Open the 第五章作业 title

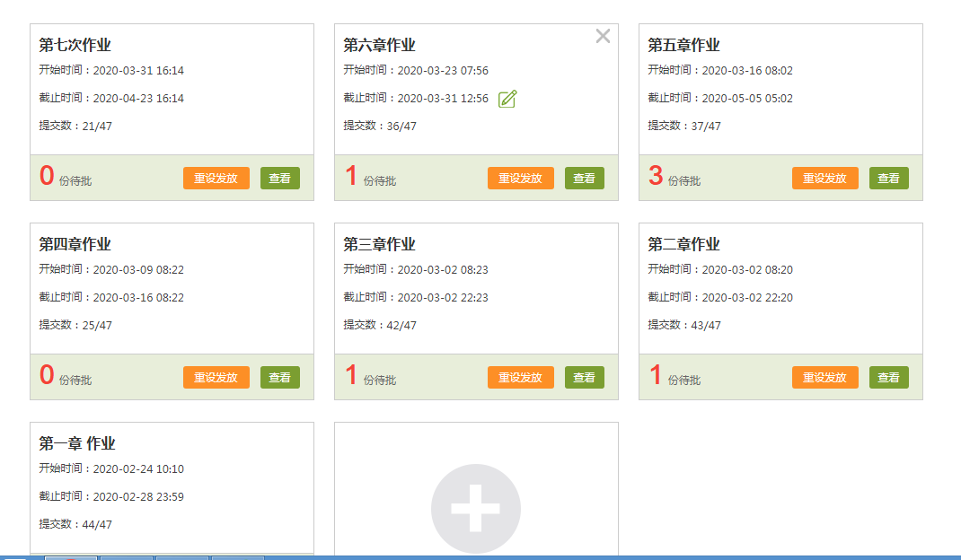[683, 45]
